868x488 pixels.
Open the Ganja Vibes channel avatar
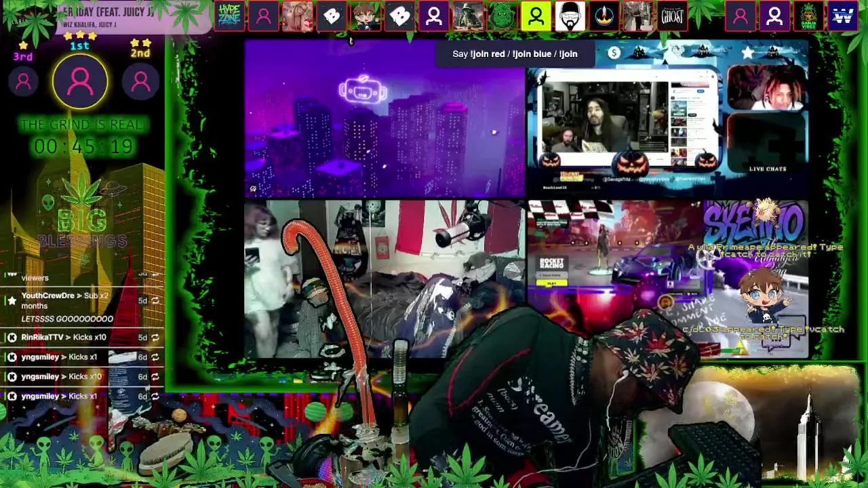click(x=808, y=16)
